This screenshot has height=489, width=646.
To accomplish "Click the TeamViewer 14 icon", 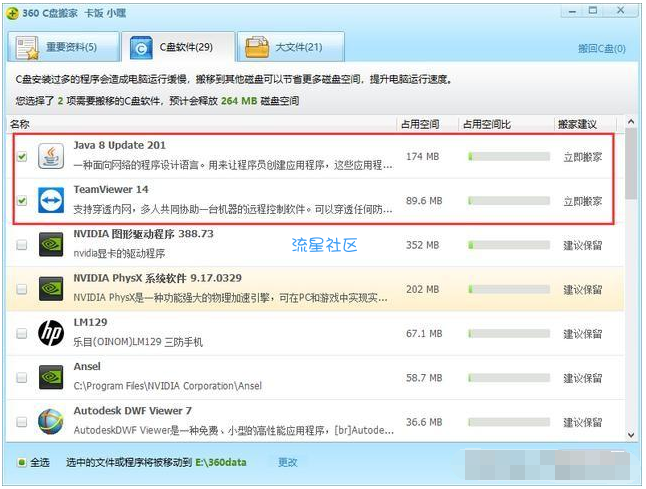I will pyautogui.click(x=51, y=200).
